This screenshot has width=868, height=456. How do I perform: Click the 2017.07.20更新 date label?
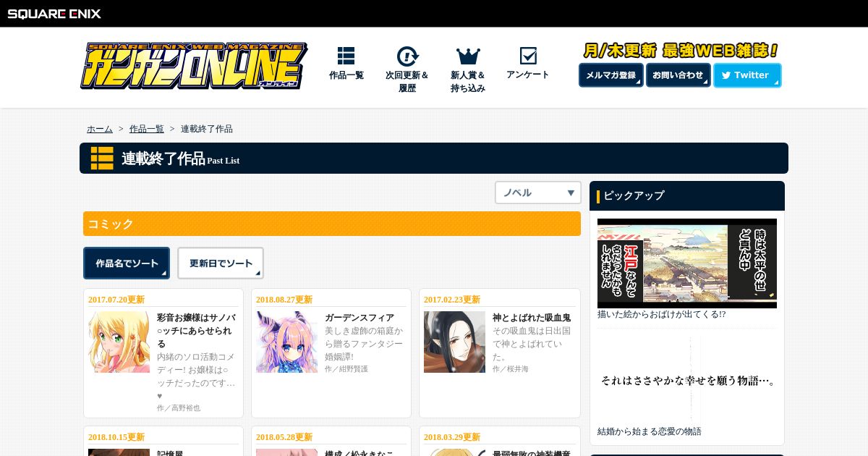point(116,300)
